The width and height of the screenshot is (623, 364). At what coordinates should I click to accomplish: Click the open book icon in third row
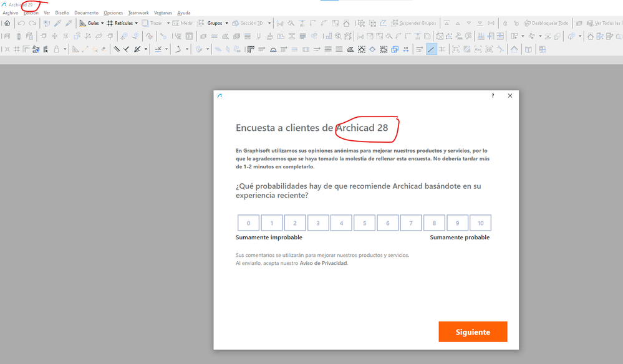[528, 49]
